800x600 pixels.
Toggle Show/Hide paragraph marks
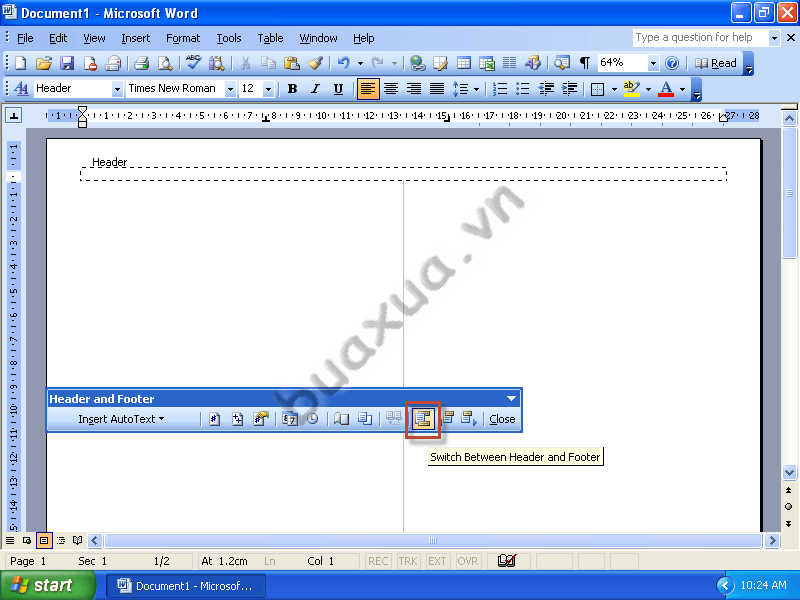(x=585, y=63)
